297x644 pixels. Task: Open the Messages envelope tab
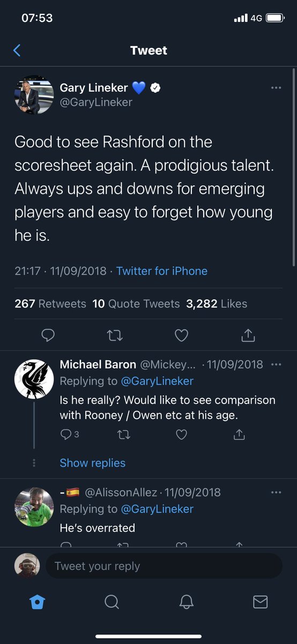pos(260,602)
